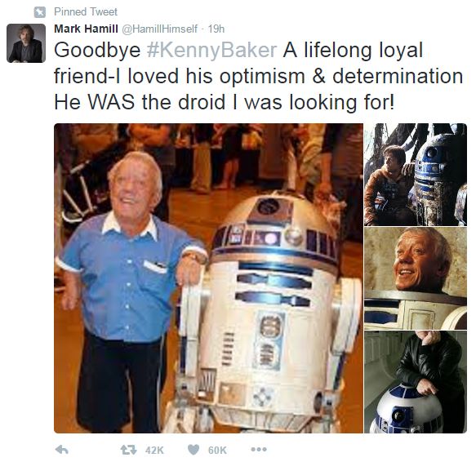Open the smiling man inside droid thumbnail
This screenshot has width=476, height=462.
416,278
